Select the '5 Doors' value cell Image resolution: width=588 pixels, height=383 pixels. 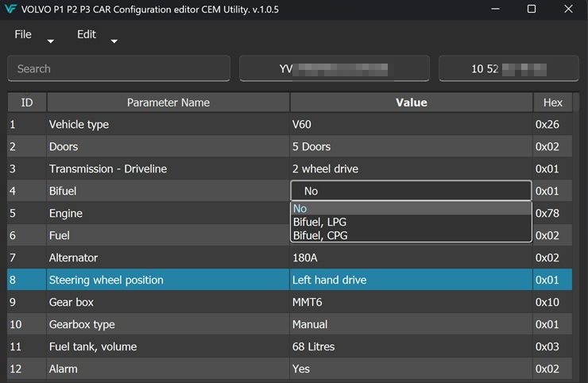(x=412, y=146)
